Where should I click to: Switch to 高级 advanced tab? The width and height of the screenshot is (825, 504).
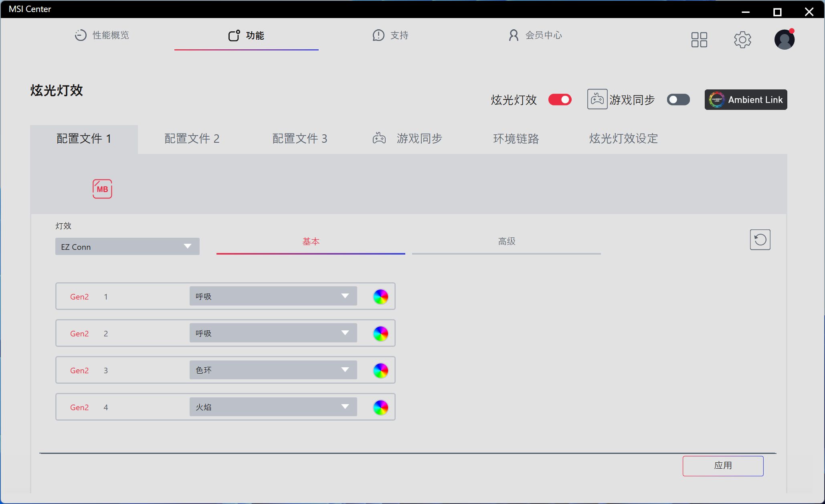coord(506,241)
